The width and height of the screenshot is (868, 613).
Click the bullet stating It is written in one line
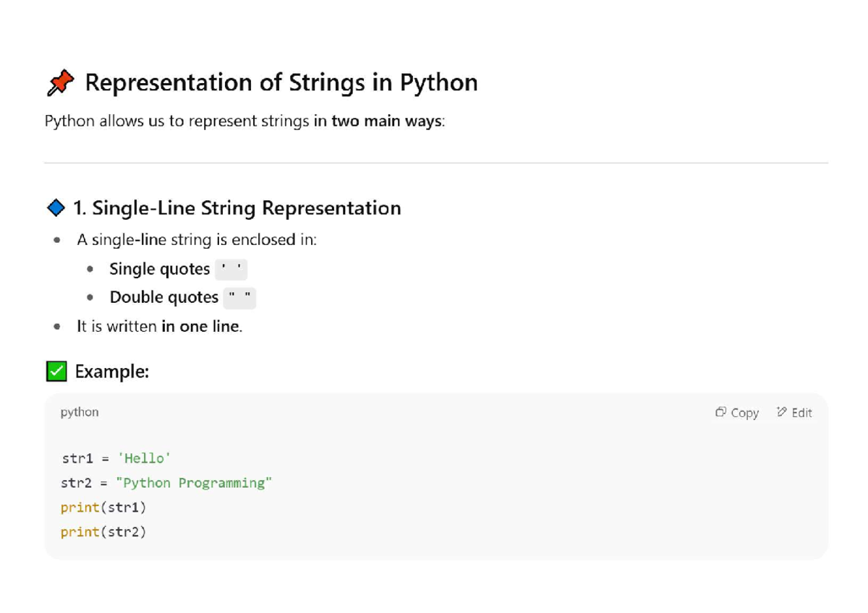pyautogui.click(x=158, y=326)
